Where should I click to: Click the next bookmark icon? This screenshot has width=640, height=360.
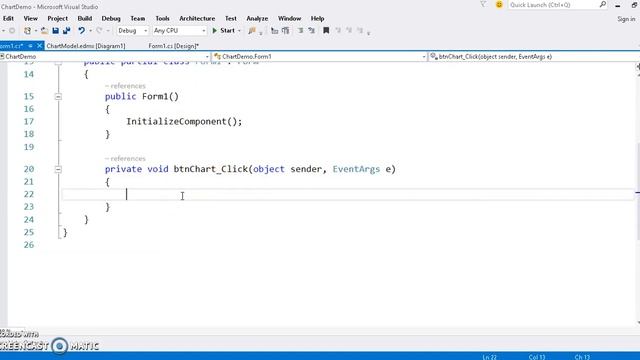coord(349,31)
